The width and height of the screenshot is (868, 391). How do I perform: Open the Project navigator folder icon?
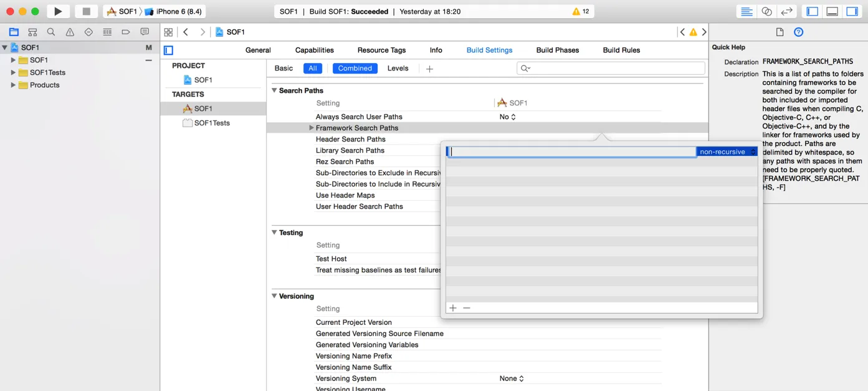(x=14, y=32)
